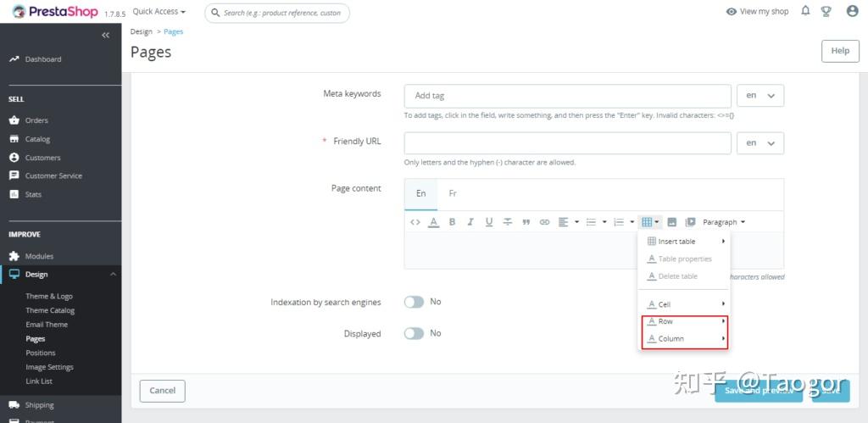
Task: Open Email Theme submenu link
Action: pyautogui.click(x=47, y=325)
